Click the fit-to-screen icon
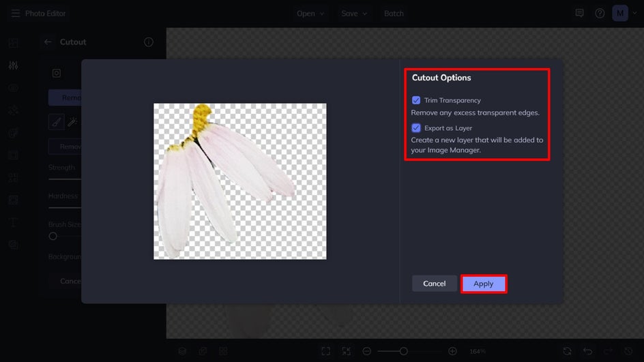The width and height of the screenshot is (644, 362). (325, 351)
